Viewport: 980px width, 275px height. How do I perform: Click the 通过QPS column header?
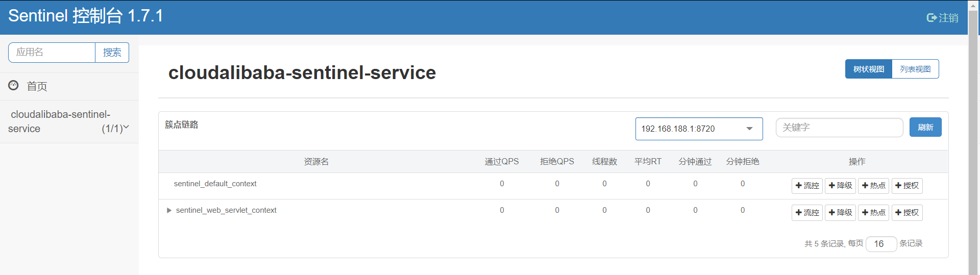pyautogui.click(x=502, y=162)
